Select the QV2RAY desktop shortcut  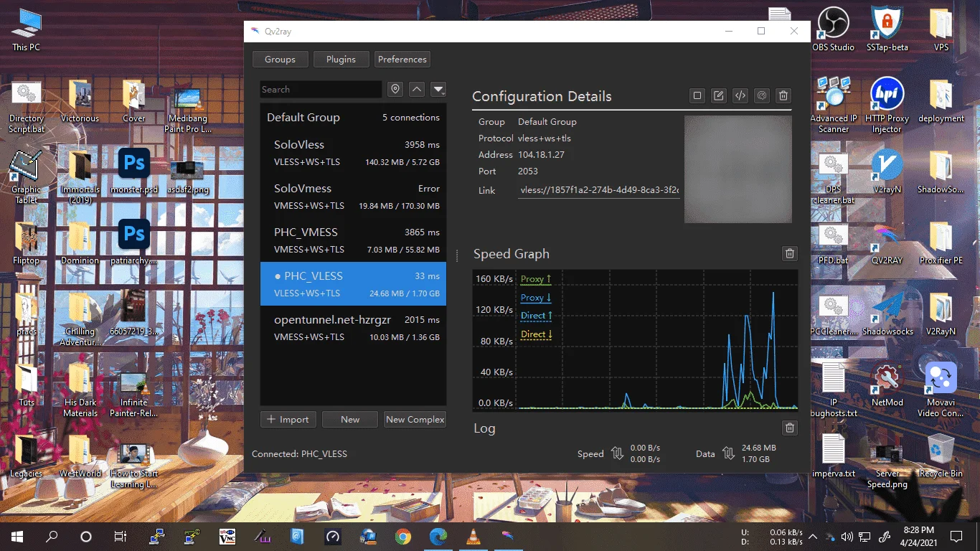887,243
